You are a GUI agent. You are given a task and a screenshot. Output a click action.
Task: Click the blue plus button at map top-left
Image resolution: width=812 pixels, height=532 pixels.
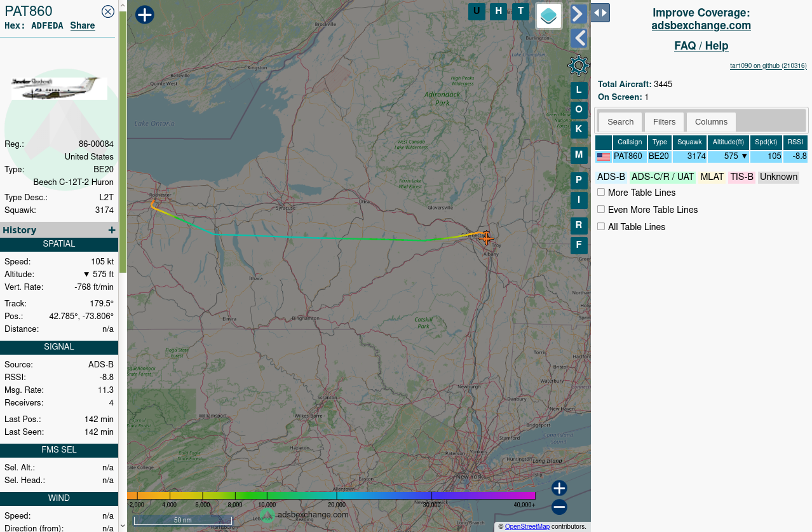(145, 15)
